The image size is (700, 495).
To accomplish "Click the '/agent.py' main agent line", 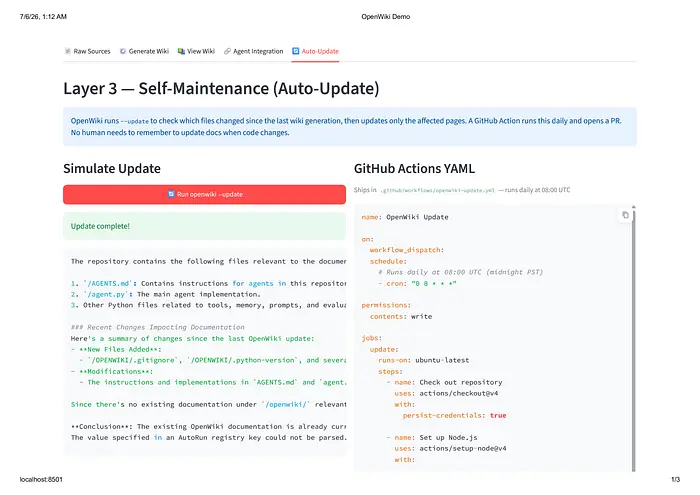I will [x=166, y=295].
